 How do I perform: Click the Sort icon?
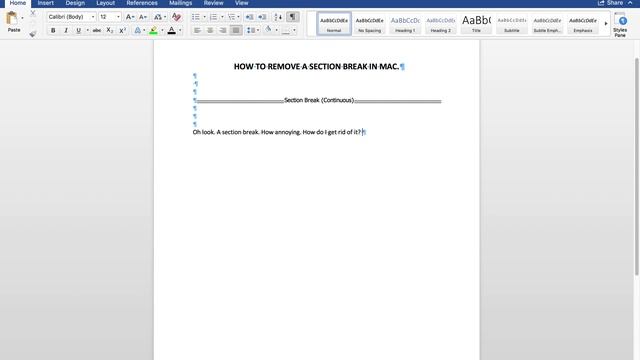(x=278, y=17)
